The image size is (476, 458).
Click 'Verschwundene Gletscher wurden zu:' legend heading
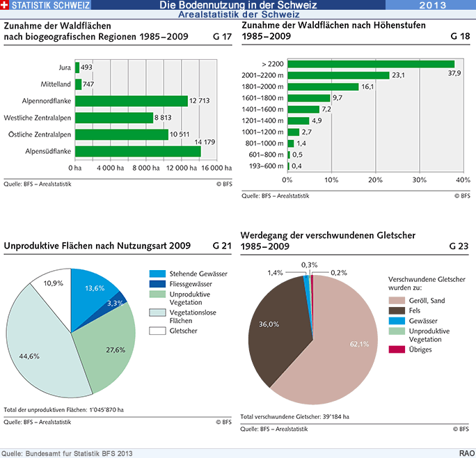point(427,283)
